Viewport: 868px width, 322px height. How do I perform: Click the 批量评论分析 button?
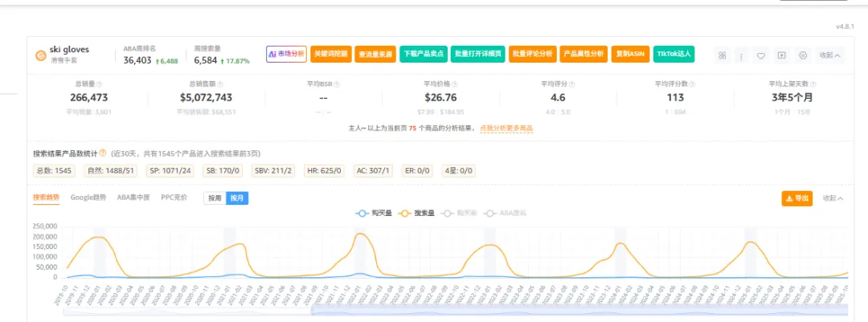[x=532, y=55]
